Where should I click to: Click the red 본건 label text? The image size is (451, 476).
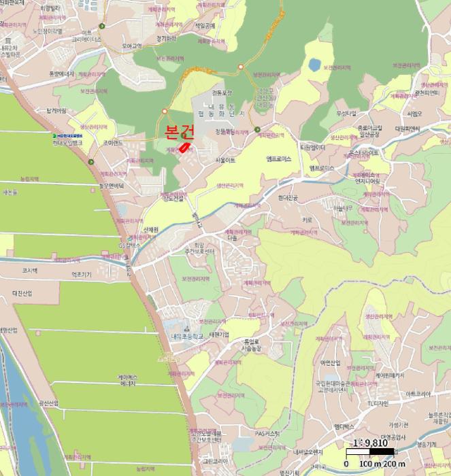(x=180, y=132)
